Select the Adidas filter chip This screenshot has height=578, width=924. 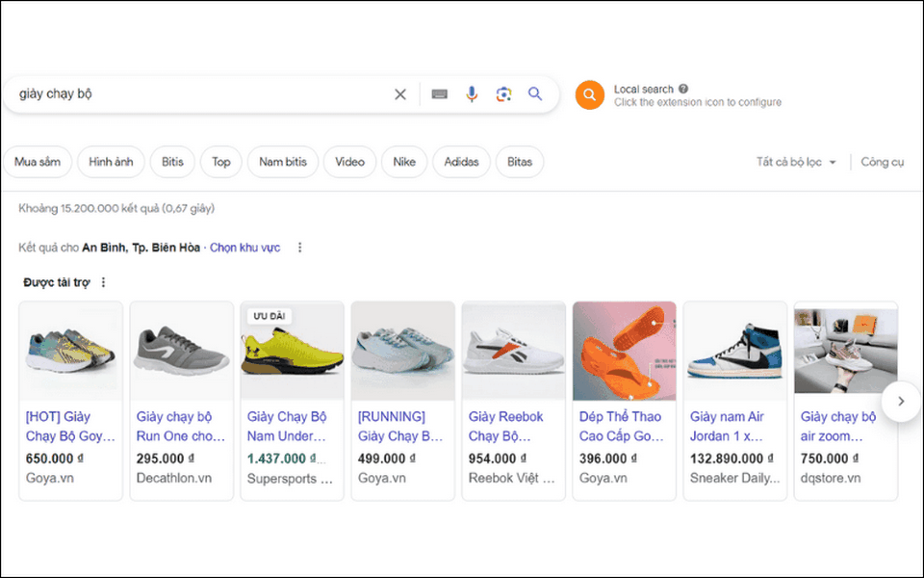[x=461, y=162]
